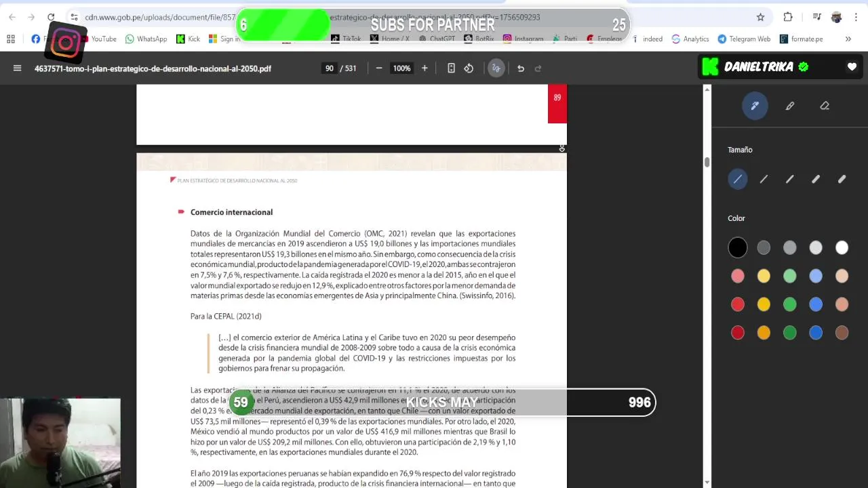Open the Kick bookmark
The image size is (868, 488).
(188, 39)
